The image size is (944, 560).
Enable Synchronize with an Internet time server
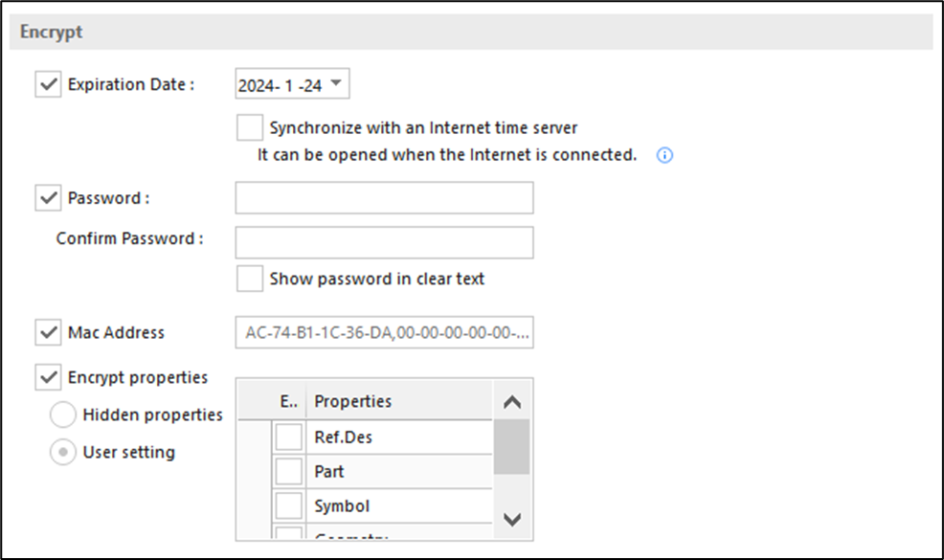(249, 127)
